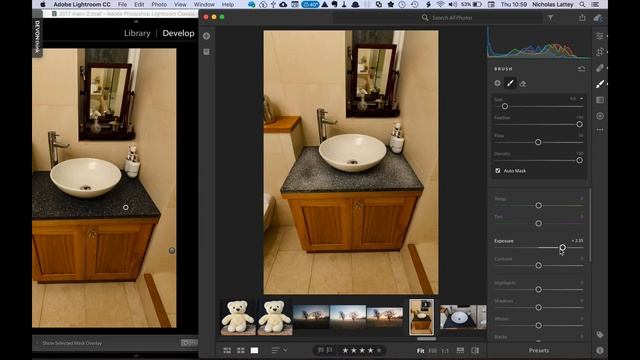Toggle show original compare icon
The height and width of the screenshot is (360, 640).
[475, 350]
